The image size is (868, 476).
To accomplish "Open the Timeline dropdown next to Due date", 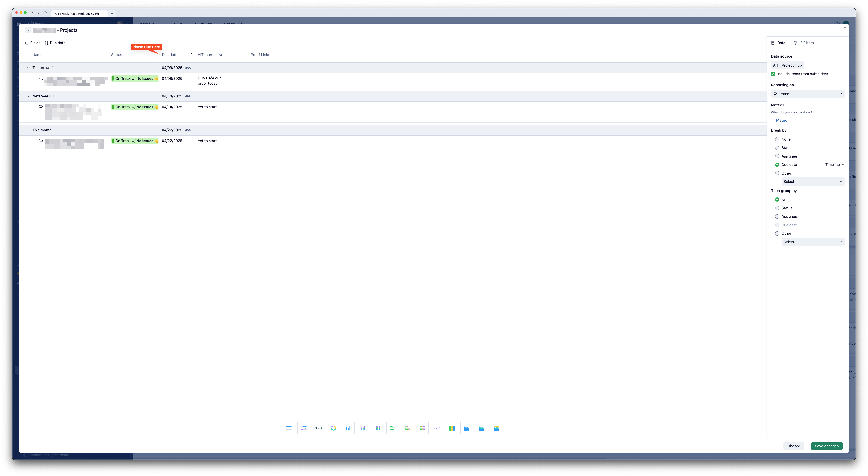I will 834,165.
